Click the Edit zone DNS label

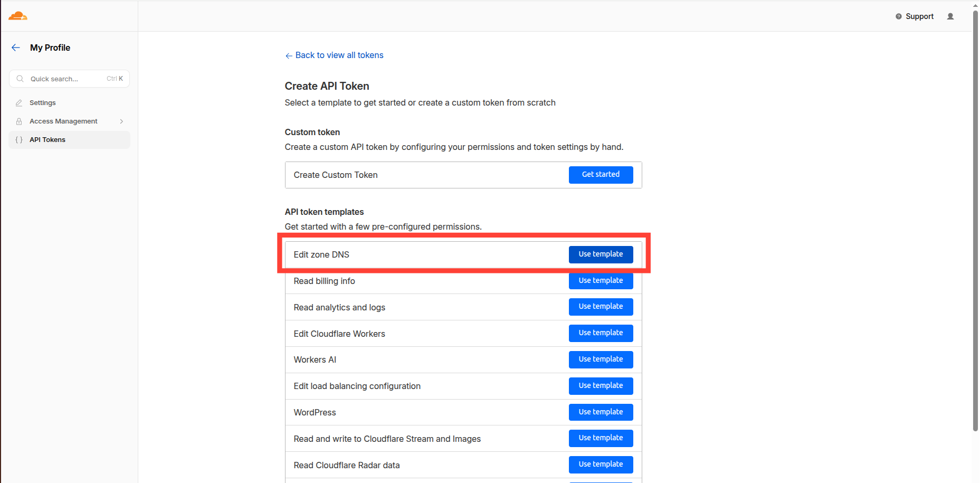pyautogui.click(x=321, y=254)
